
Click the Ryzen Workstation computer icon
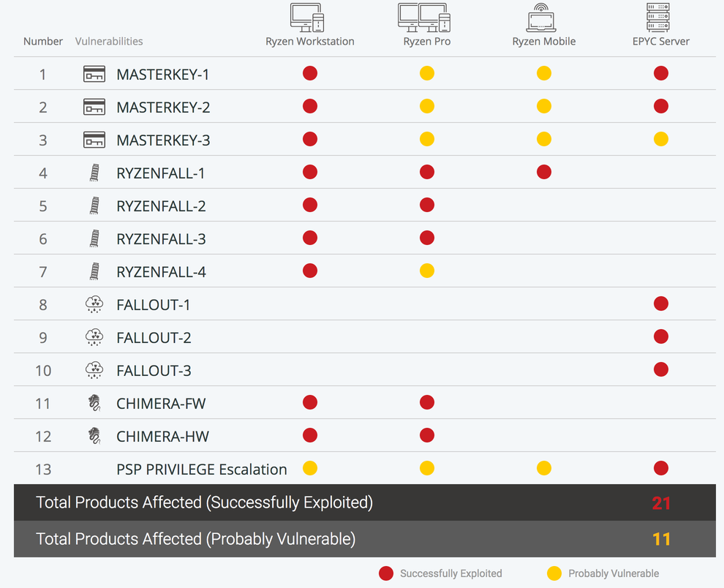coord(307,18)
